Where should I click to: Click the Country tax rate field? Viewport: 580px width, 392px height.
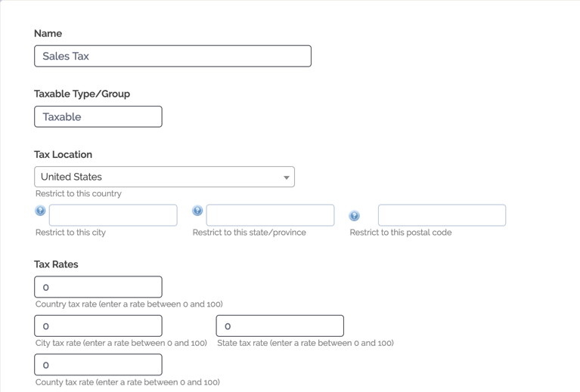tap(98, 287)
